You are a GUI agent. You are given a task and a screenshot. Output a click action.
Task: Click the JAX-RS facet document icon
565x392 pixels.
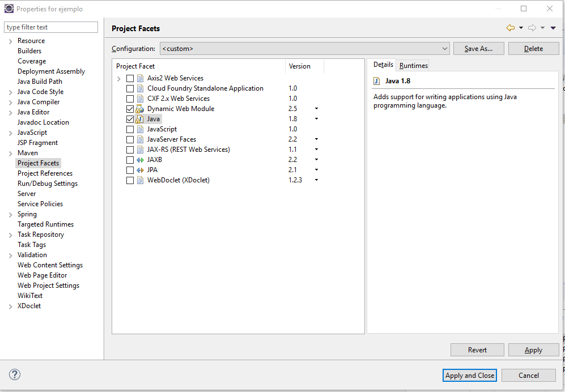point(140,150)
